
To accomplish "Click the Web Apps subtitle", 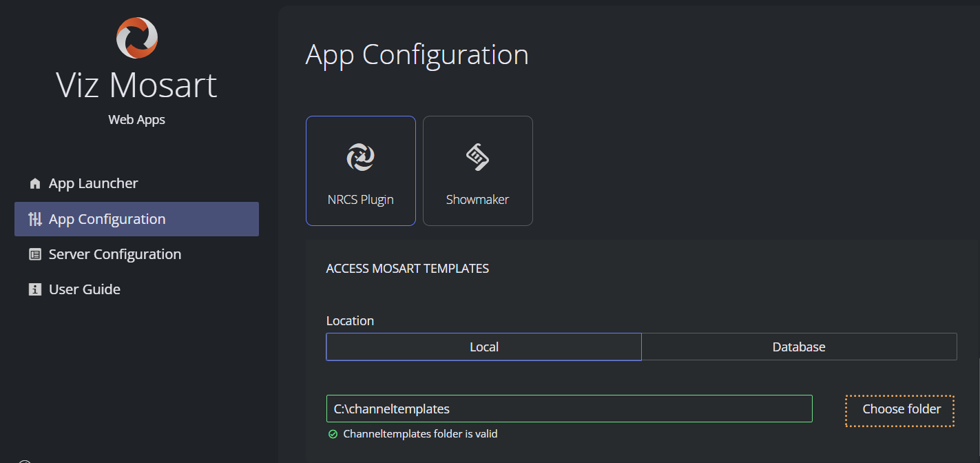I will [136, 120].
